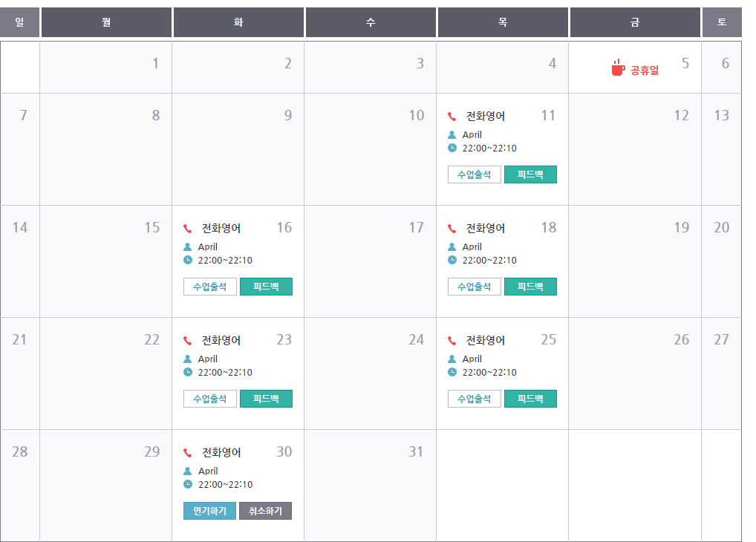Cancel the 30th lesson with 취소하기
Viewport: 756px width, 542px height.
click(x=266, y=511)
